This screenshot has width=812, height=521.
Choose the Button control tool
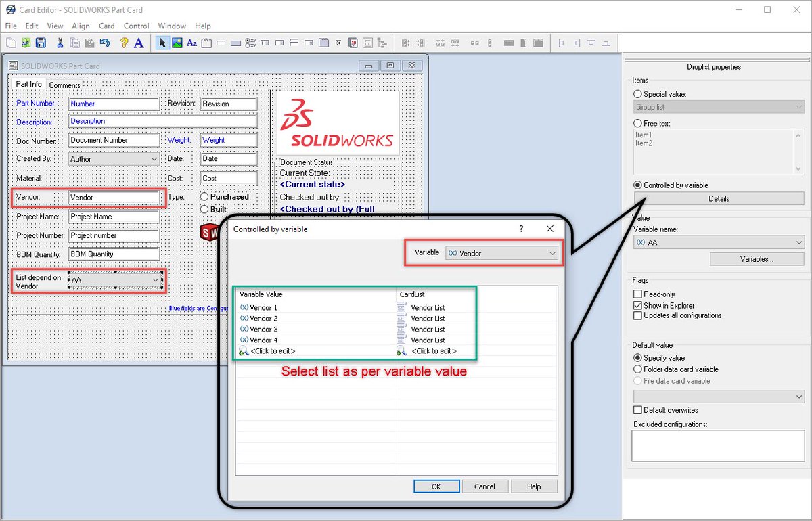(235, 43)
